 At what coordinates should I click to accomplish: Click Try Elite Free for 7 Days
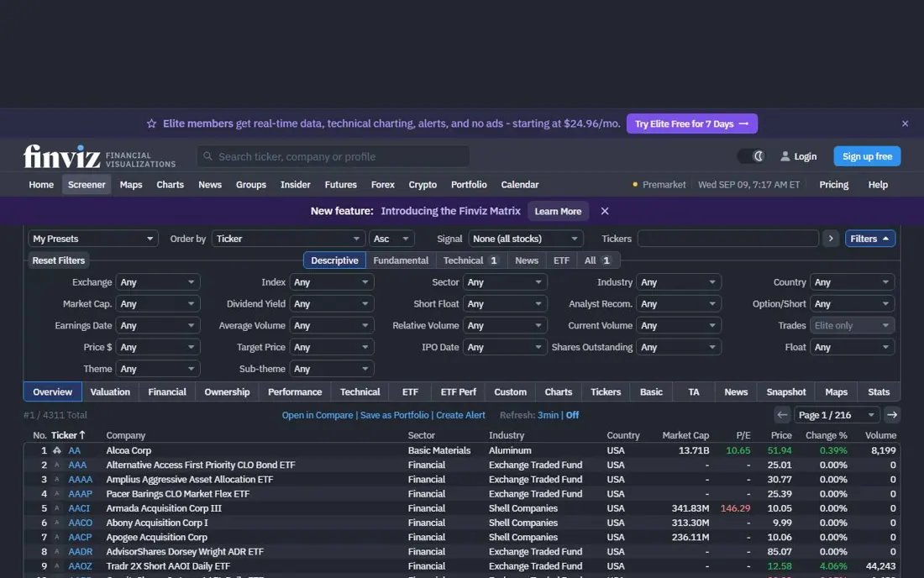pos(692,123)
